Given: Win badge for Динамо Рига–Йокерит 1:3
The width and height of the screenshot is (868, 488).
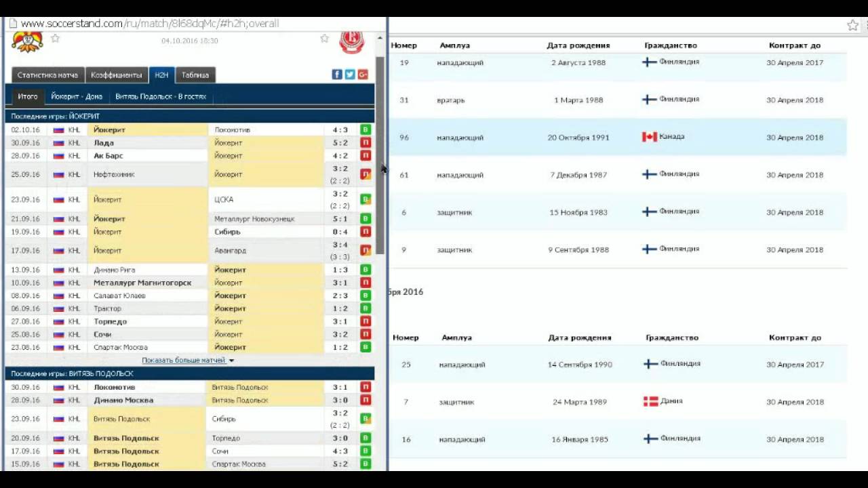Looking at the screenshot, I should 366,270.
